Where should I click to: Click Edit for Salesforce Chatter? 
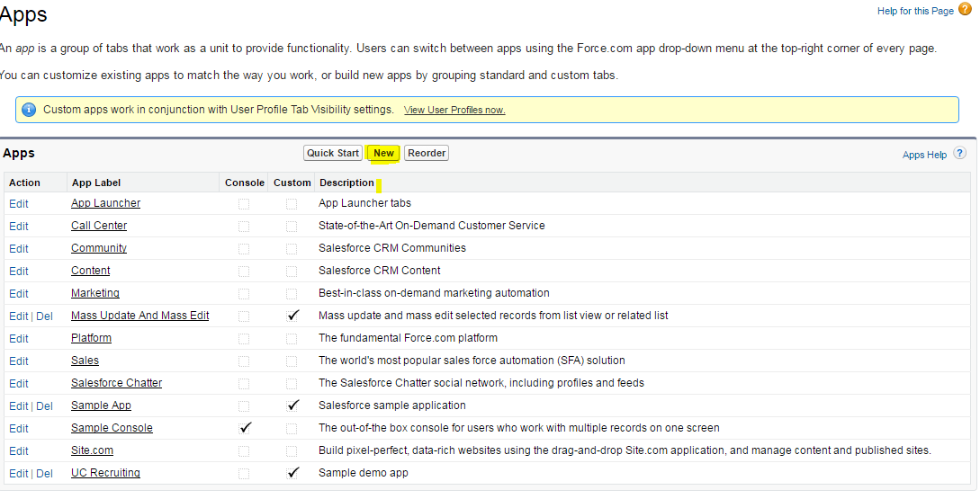(x=19, y=383)
